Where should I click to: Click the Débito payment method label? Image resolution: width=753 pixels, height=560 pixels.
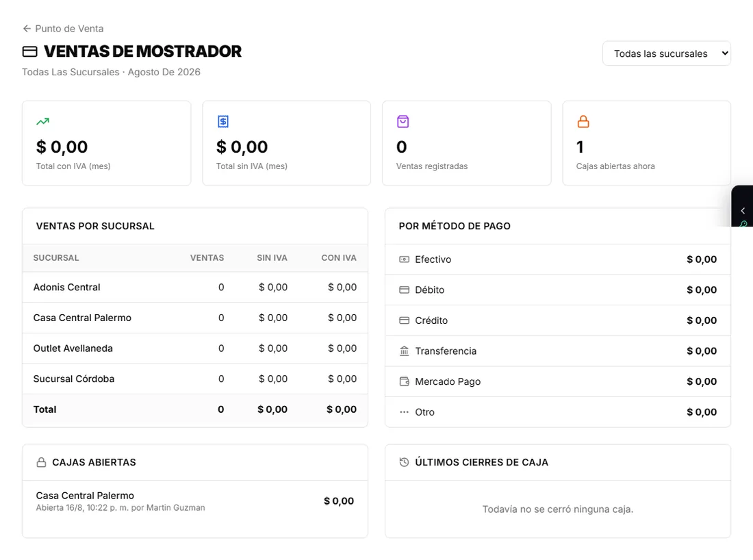430,290
